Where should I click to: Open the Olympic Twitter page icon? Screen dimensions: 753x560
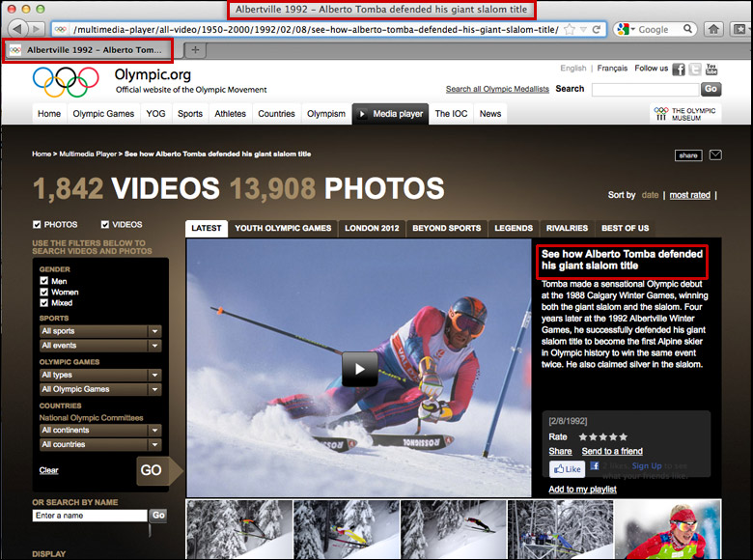[695, 70]
